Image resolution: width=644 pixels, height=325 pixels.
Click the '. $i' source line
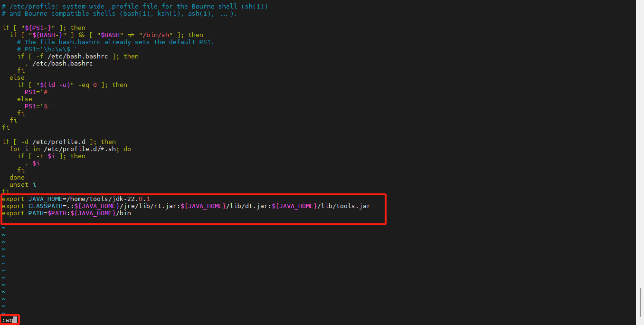(x=32, y=163)
